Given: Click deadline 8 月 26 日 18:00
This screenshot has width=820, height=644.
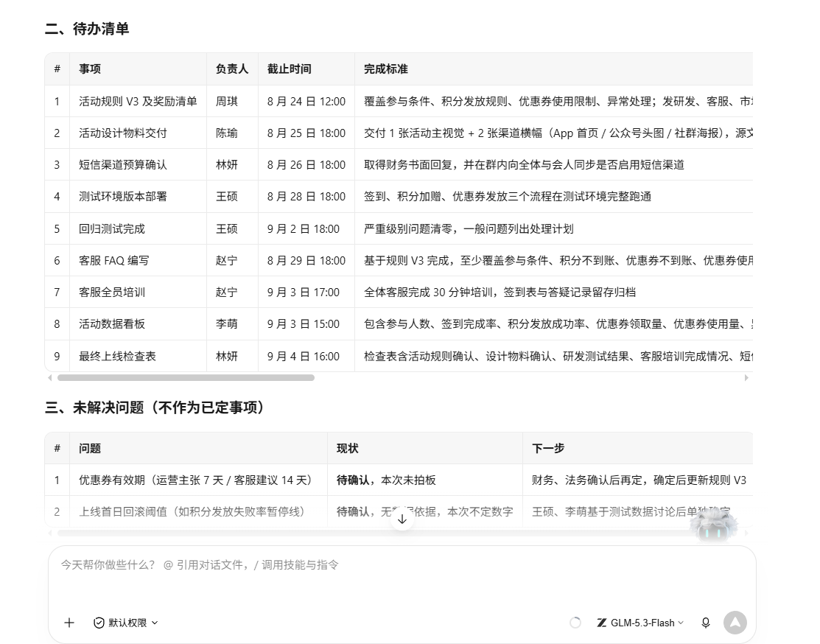Looking at the screenshot, I should [x=306, y=165].
